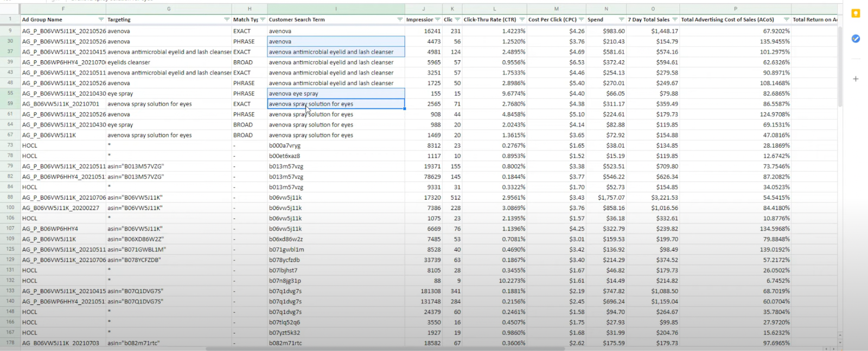This screenshot has width=868, height=351.
Task: Open Google Tasks side panel icon
Action: coord(856,39)
